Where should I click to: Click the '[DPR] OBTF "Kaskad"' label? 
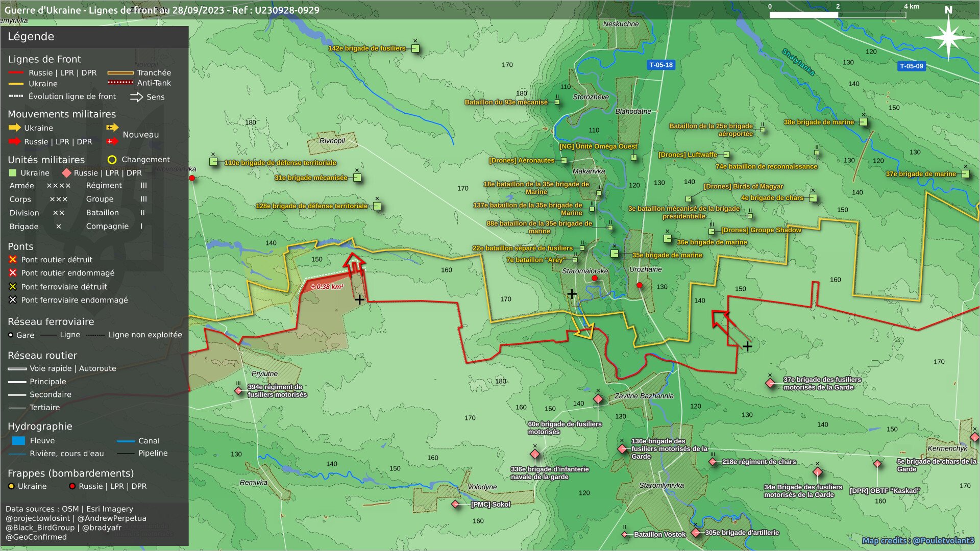pos(885,491)
